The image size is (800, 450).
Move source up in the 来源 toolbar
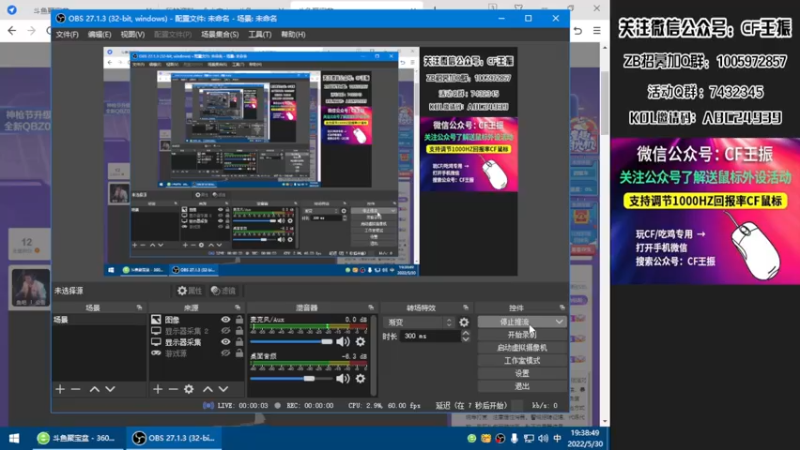click(x=208, y=389)
